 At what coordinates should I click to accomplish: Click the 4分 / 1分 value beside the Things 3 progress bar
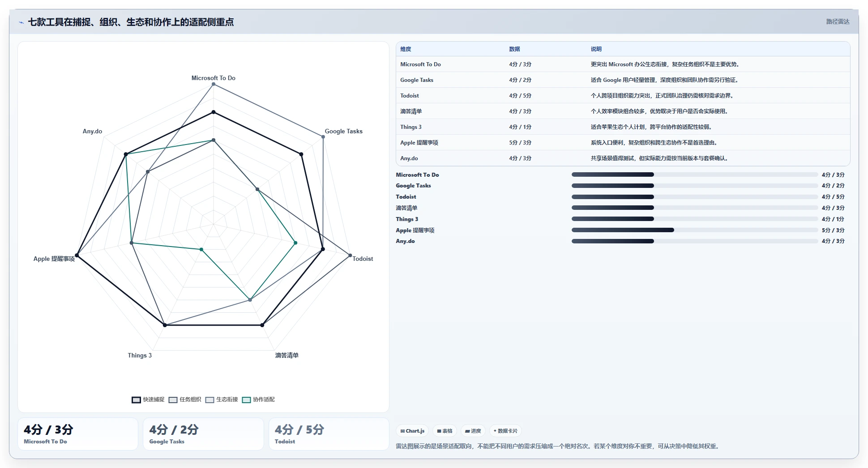tap(833, 219)
